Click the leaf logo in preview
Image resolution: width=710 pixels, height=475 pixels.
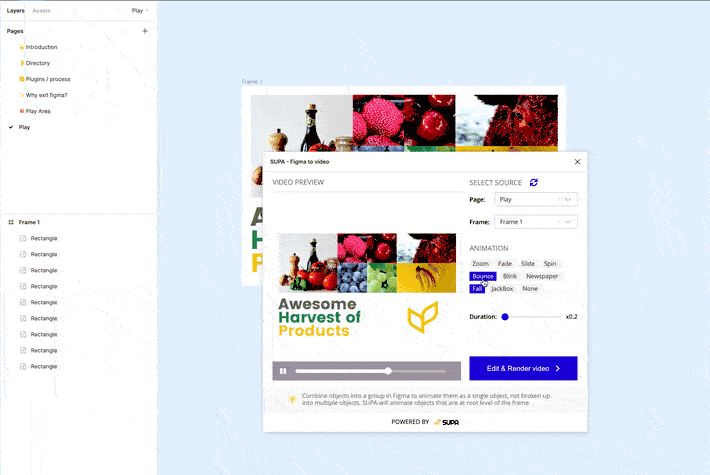click(422, 317)
